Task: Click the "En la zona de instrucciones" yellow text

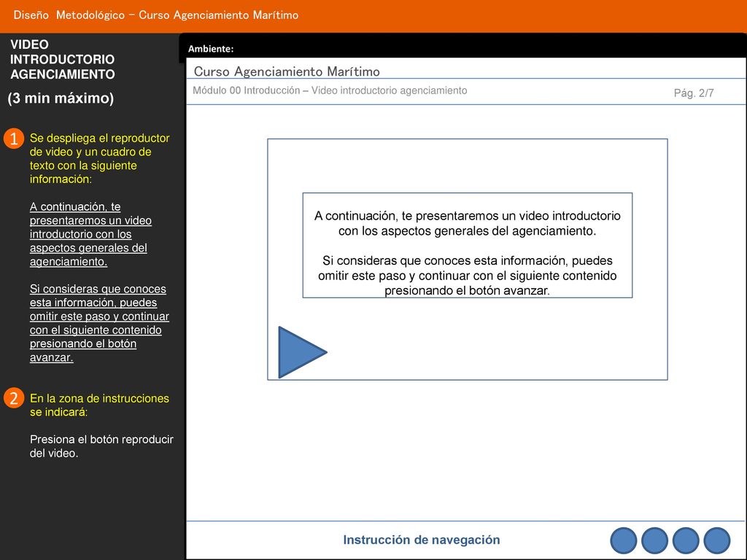Action: click(x=99, y=405)
